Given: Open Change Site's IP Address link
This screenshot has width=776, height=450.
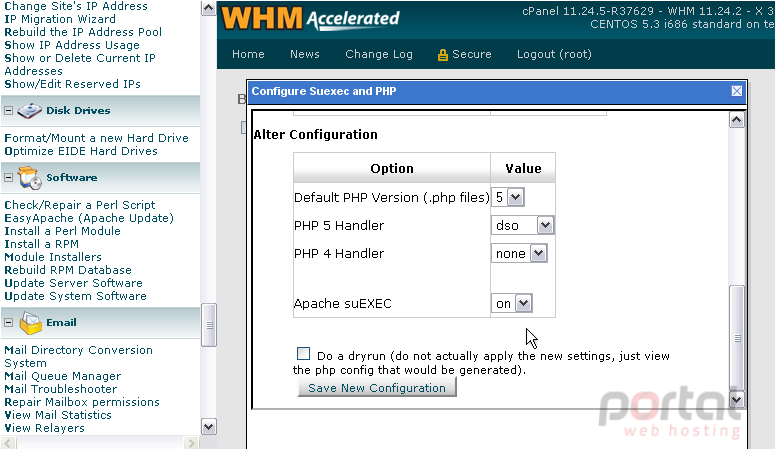Looking at the screenshot, I should (x=76, y=6).
